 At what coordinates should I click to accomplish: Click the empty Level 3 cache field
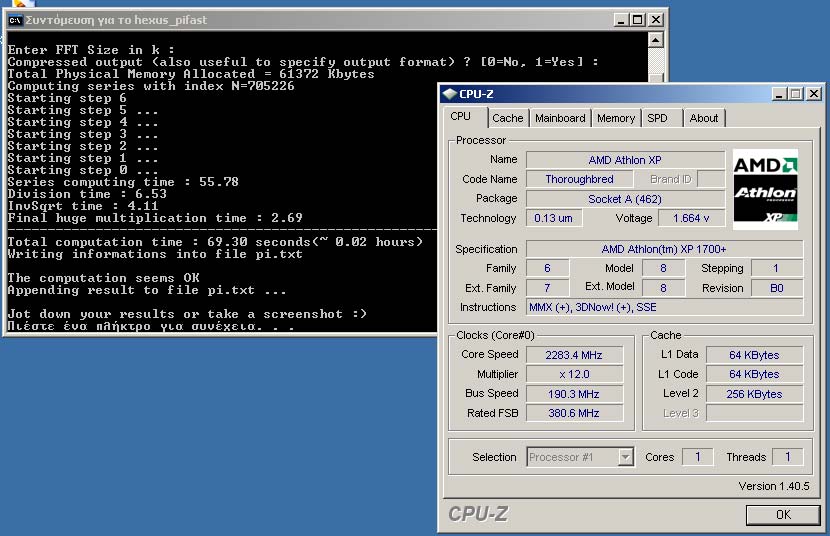754,413
